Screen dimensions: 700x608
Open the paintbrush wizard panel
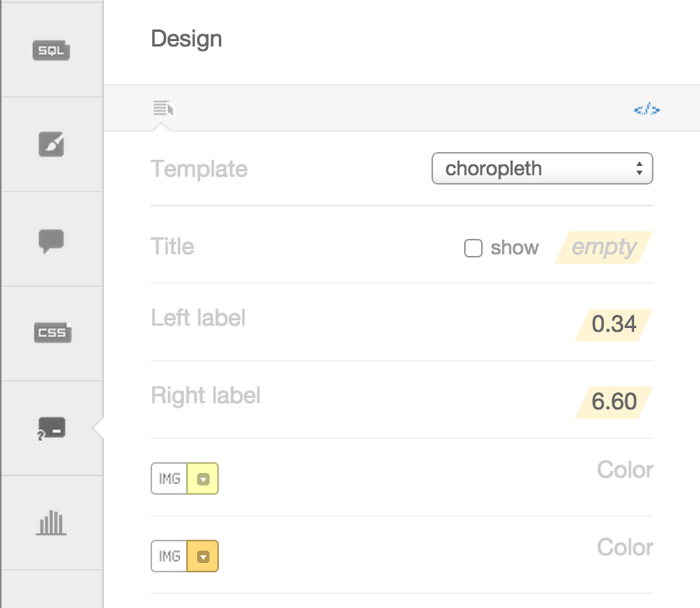52,144
